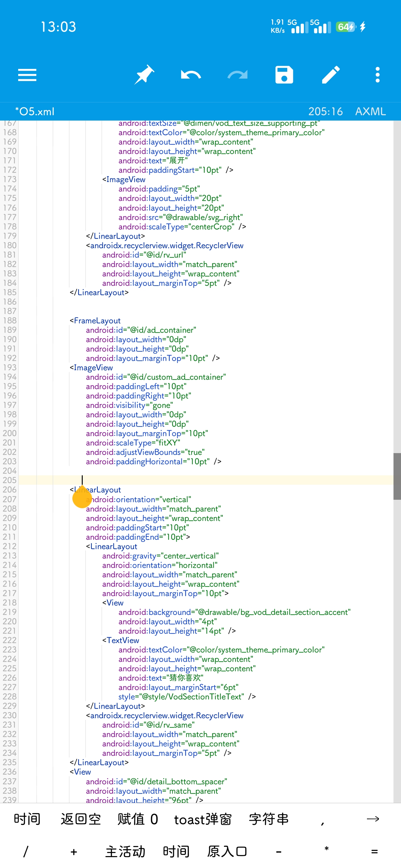
Task: Click the @id/custom_ad_container line
Action: tap(156, 377)
